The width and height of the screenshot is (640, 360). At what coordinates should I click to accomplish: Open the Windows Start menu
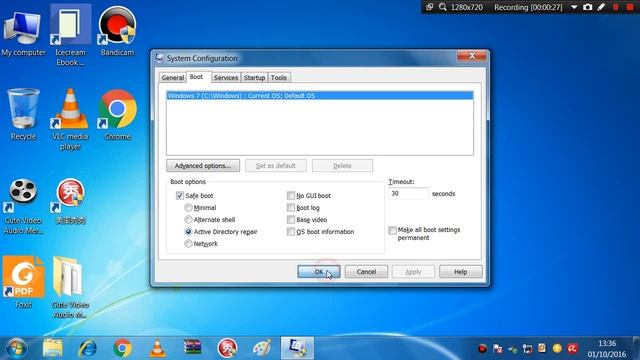point(16,348)
